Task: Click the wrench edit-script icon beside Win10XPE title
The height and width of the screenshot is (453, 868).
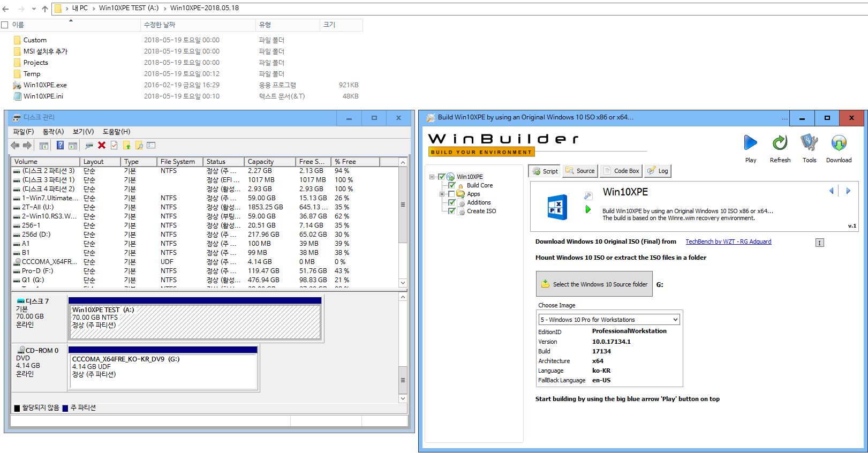Action: (x=588, y=196)
